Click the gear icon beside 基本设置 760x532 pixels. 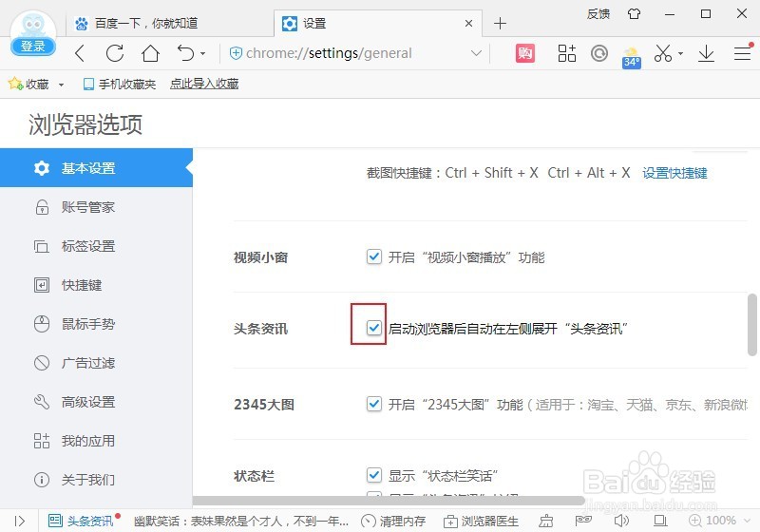[x=42, y=168]
